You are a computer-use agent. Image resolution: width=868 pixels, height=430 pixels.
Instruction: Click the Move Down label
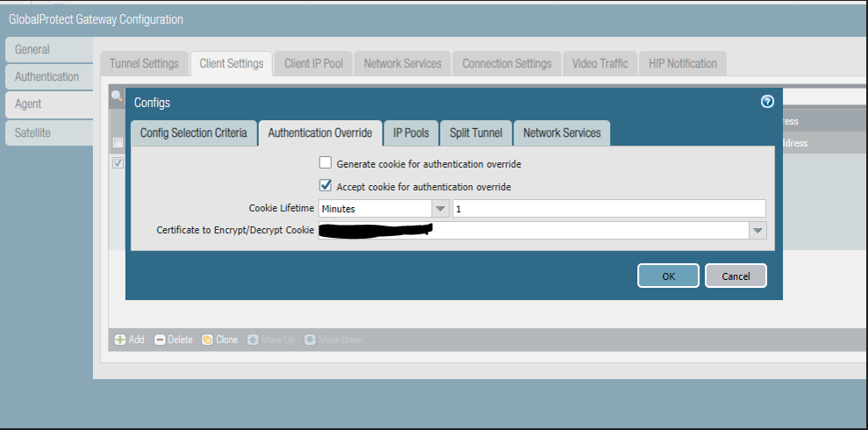pyautogui.click(x=341, y=340)
